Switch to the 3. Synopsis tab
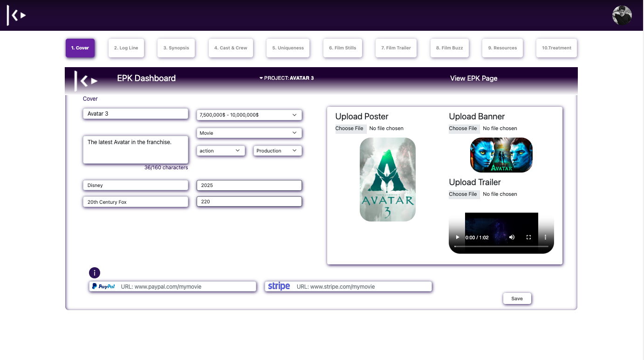 tap(176, 48)
